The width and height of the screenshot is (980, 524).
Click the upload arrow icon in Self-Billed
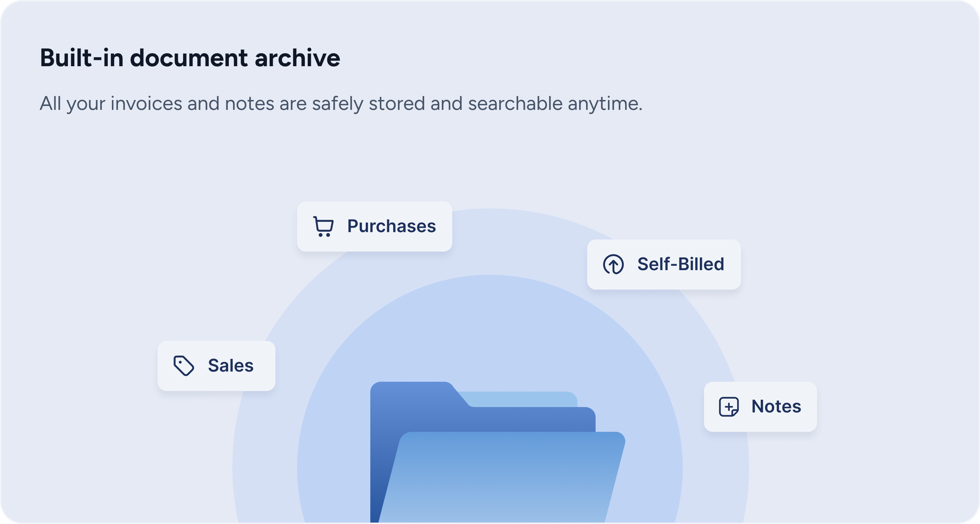click(613, 264)
